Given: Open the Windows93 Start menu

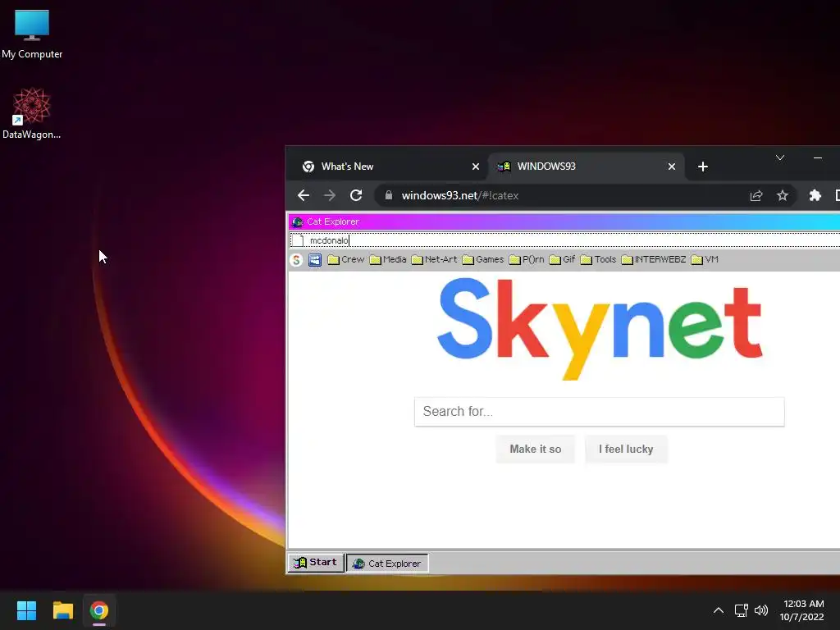Looking at the screenshot, I should (316, 563).
